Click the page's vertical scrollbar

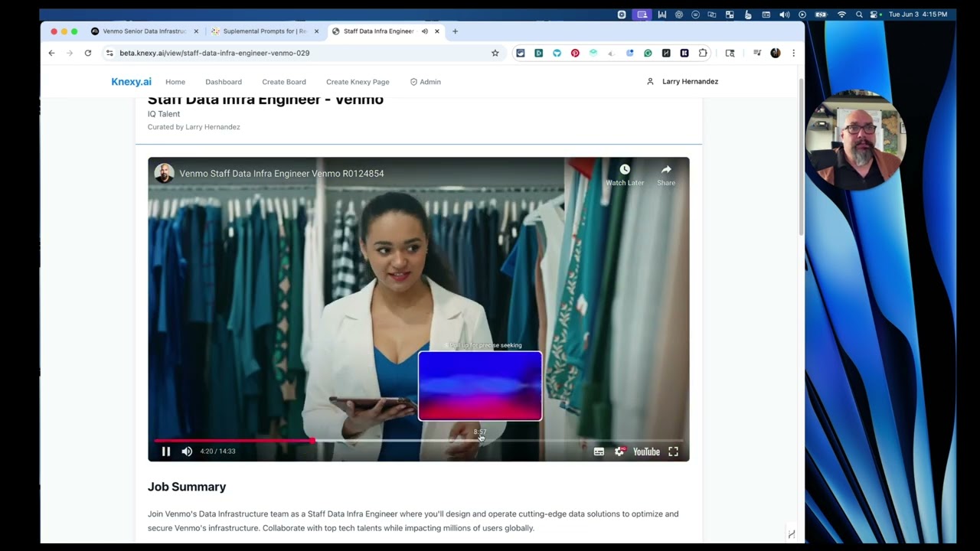[x=802, y=157]
